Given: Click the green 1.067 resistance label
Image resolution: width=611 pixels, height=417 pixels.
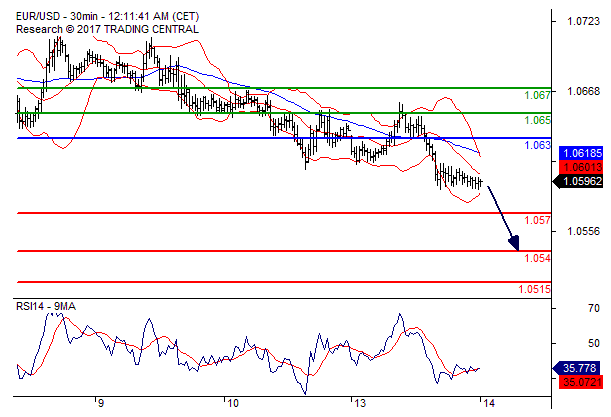Looking at the screenshot, I should [537, 95].
